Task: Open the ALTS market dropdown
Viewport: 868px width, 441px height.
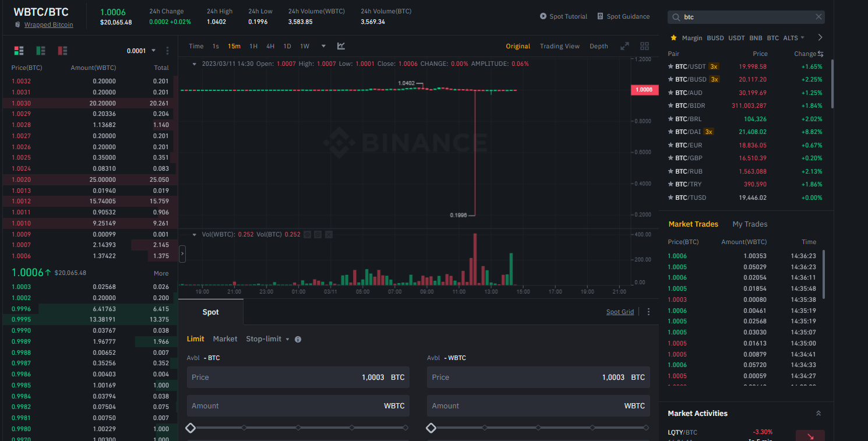Action: click(793, 38)
